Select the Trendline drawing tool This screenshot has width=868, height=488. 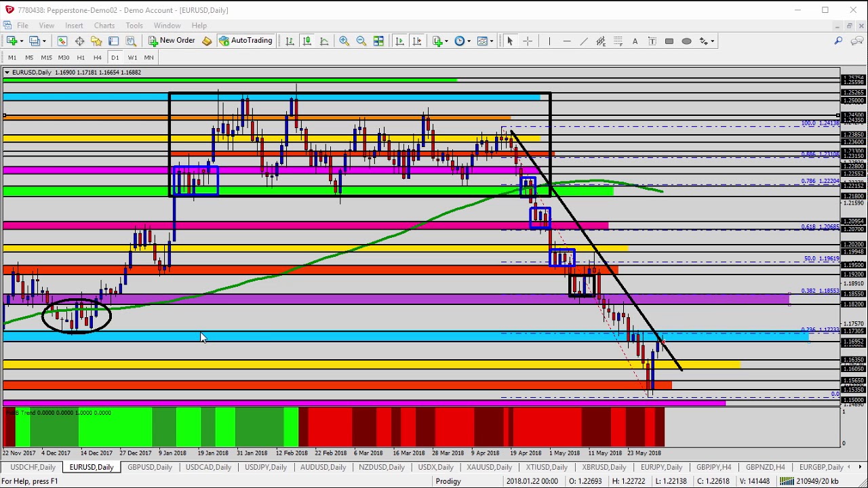(x=583, y=41)
